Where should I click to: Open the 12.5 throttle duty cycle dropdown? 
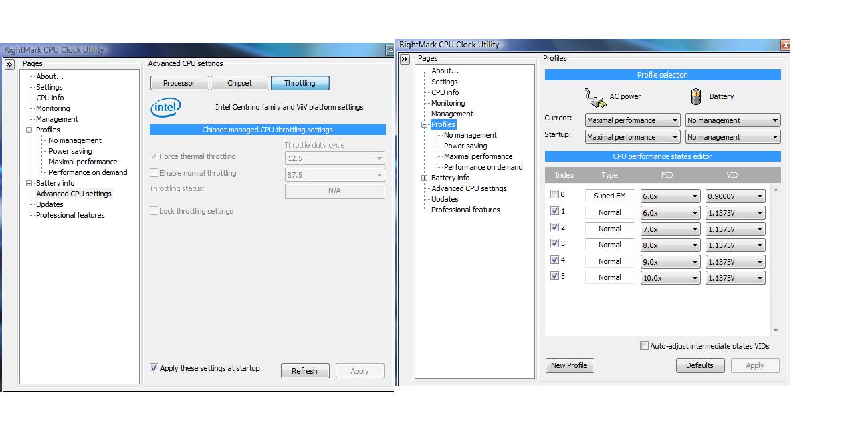pyautogui.click(x=335, y=158)
